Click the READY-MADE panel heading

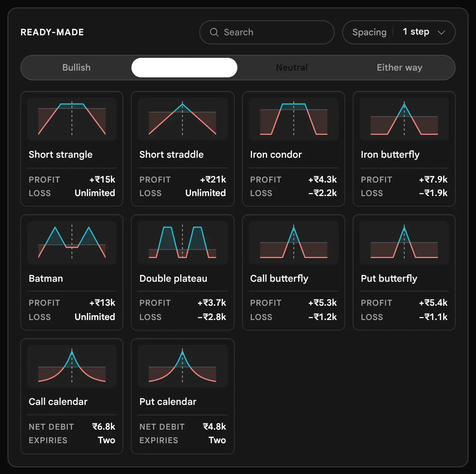click(52, 32)
